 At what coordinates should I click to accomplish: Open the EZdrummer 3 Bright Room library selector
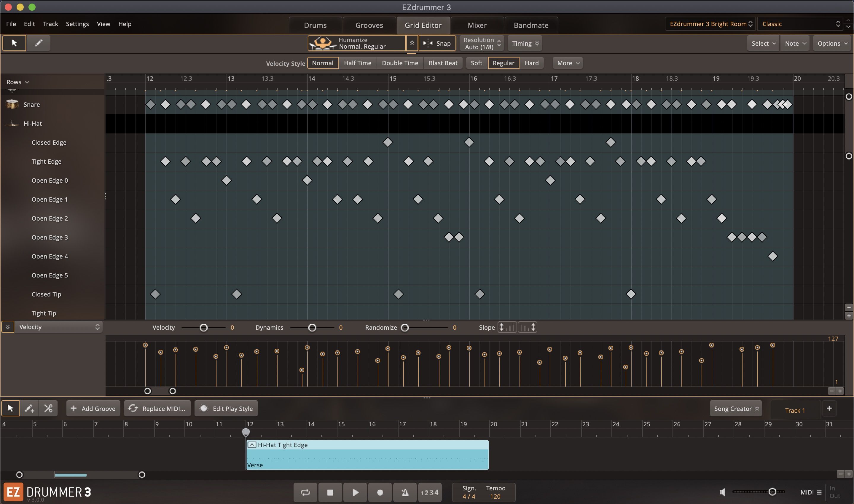pyautogui.click(x=710, y=24)
